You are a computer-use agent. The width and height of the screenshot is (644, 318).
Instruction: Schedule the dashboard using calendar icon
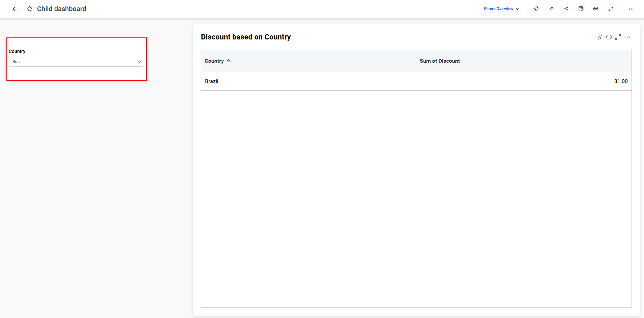click(x=581, y=9)
